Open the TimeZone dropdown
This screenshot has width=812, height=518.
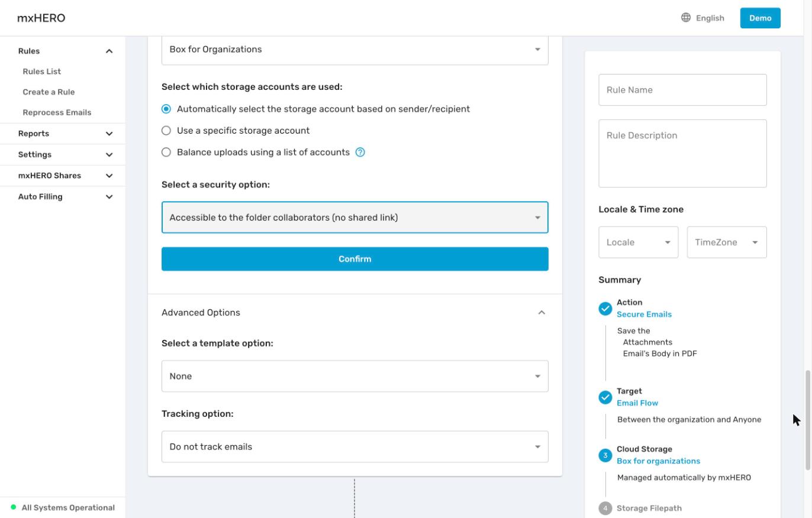coord(727,242)
